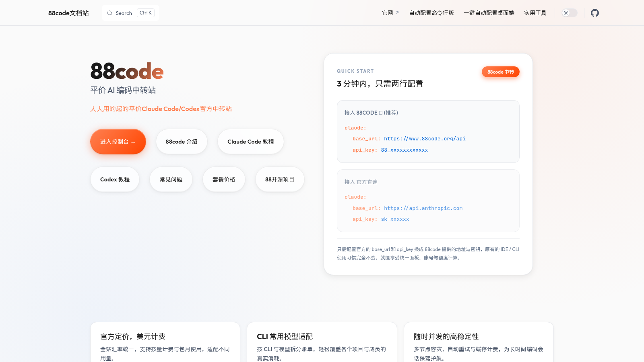Click the https://www.88code.org/api URL text
This screenshot has width=644, height=362.
pyautogui.click(x=425, y=139)
